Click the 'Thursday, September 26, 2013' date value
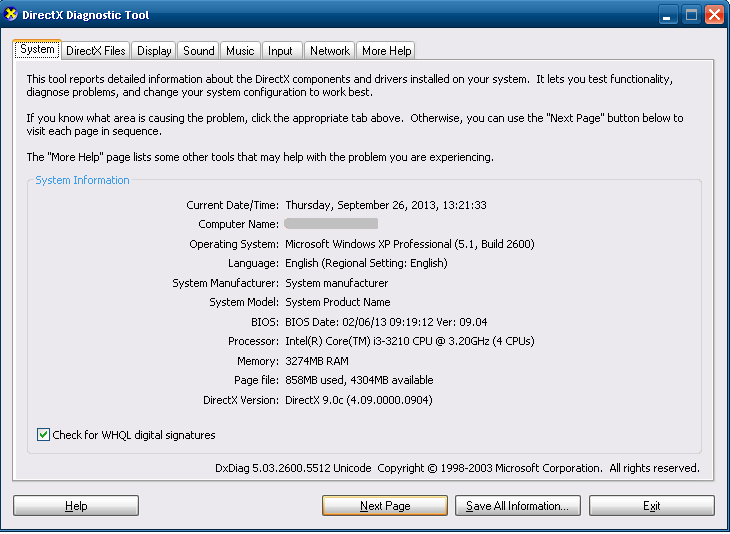This screenshot has height=534, width=730. [386, 205]
